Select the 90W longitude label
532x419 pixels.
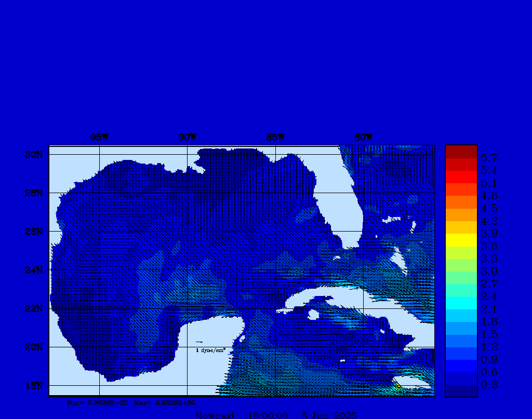point(187,138)
